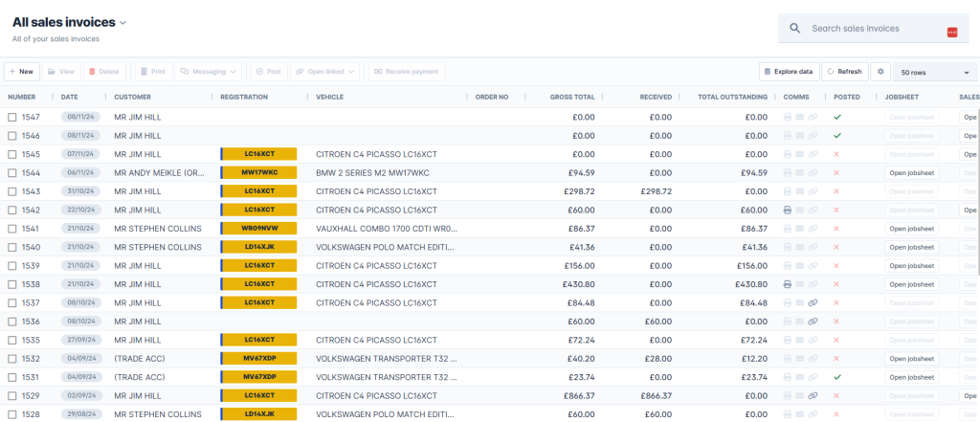980x422 pixels.
Task: Check the box for invoice 1538
Action: [x=12, y=284]
